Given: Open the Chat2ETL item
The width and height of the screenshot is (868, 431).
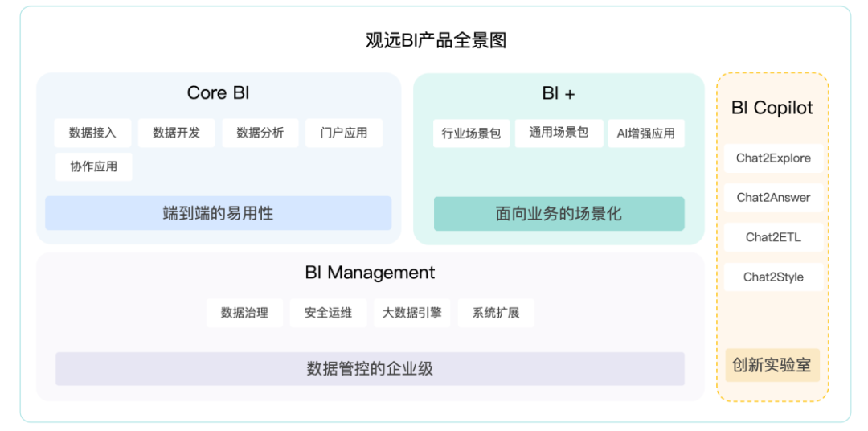Looking at the screenshot, I should coord(773,237).
